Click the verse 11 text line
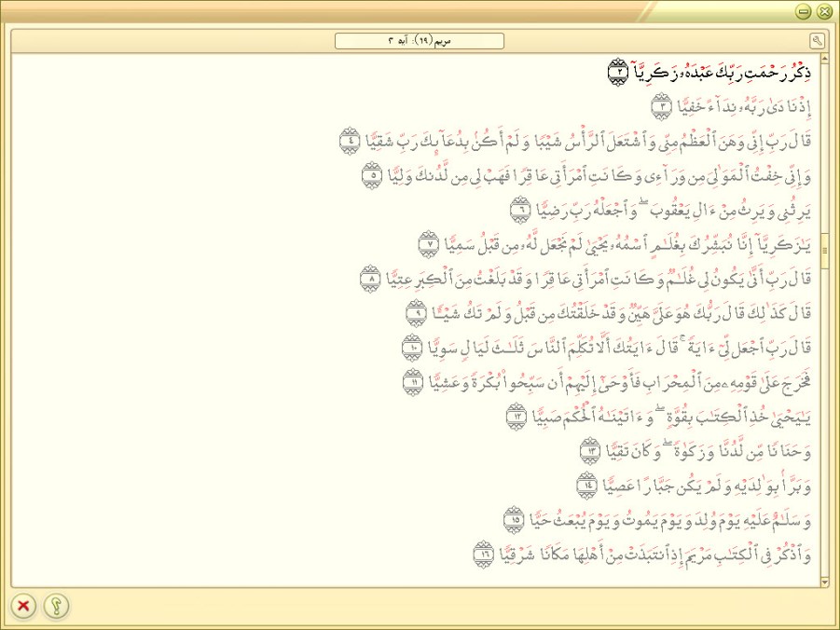This screenshot has width=840, height=630. 619,382
